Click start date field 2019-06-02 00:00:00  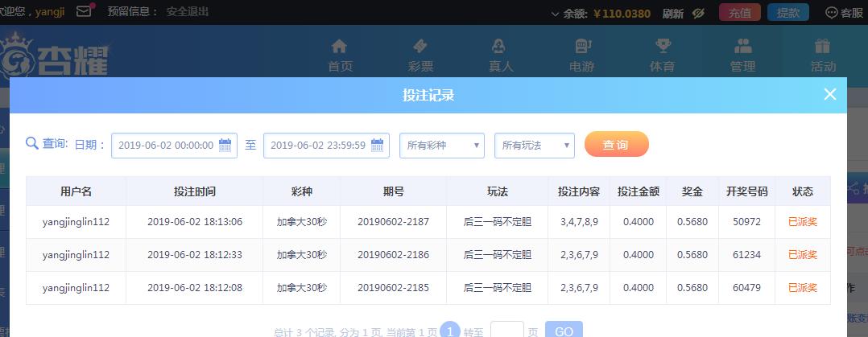175,146
